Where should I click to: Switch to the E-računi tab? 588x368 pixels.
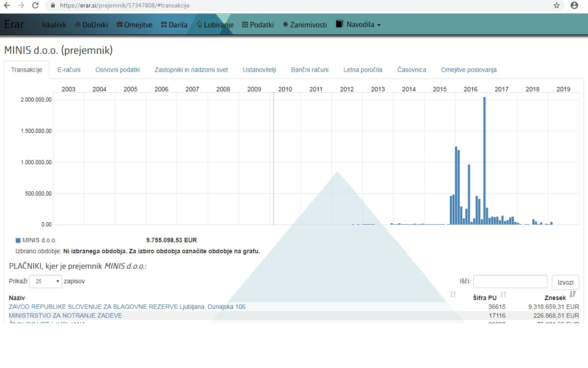69,70
